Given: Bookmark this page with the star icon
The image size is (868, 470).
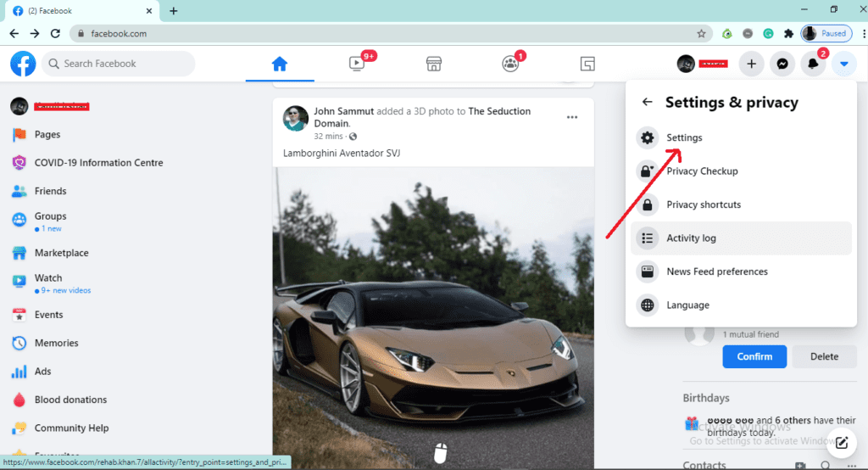Looking at the screenshot, I should pyautogui.click(x=701, y=34).
